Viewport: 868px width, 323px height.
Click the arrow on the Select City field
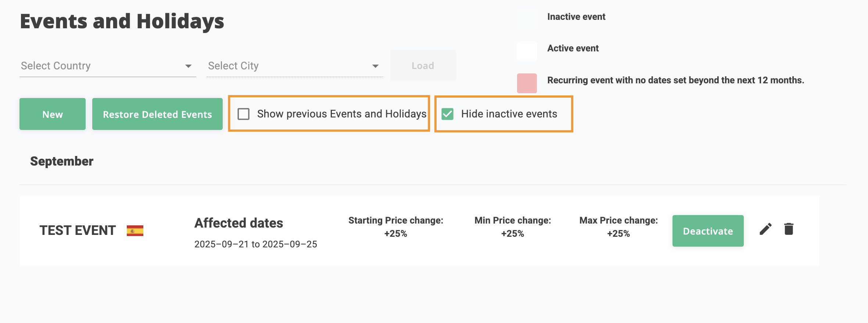[375, 66]
